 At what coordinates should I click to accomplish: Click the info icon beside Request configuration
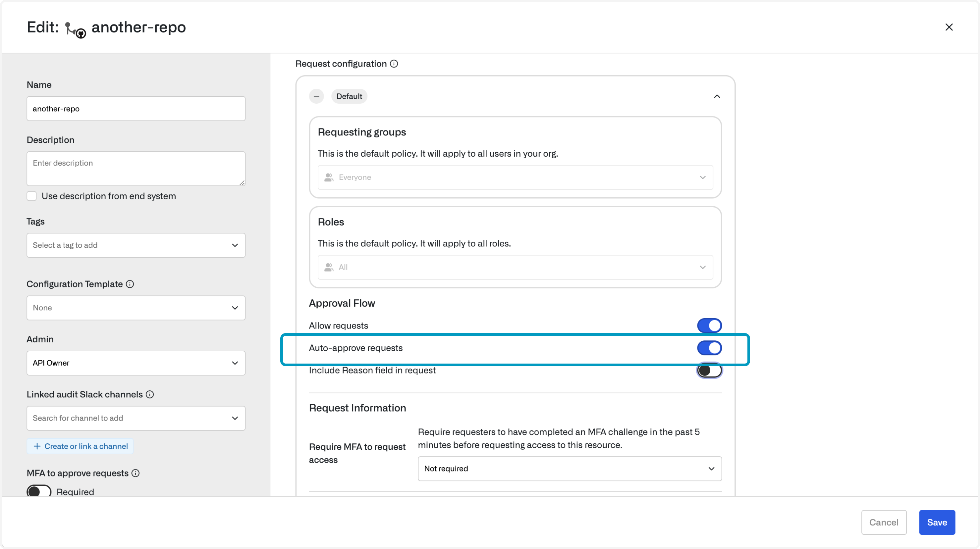click(394, 64)
